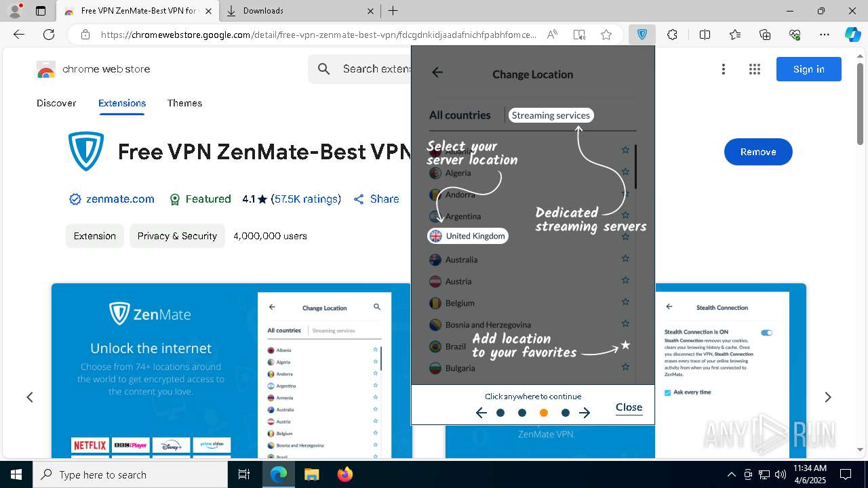868x488 pixels.
Task: Show next screenshot in carousel
Action: (x=828, y=397)
